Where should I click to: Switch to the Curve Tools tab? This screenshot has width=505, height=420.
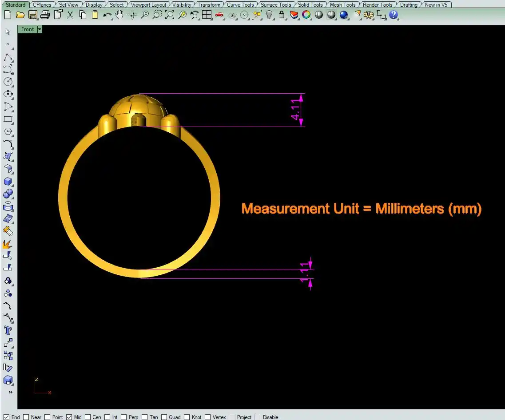(240, 5)
